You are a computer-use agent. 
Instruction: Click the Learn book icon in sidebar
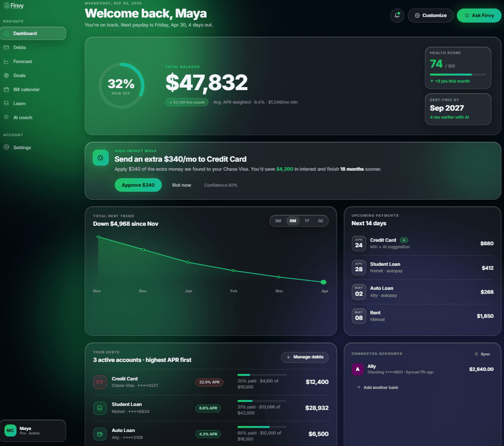[6, 103]
